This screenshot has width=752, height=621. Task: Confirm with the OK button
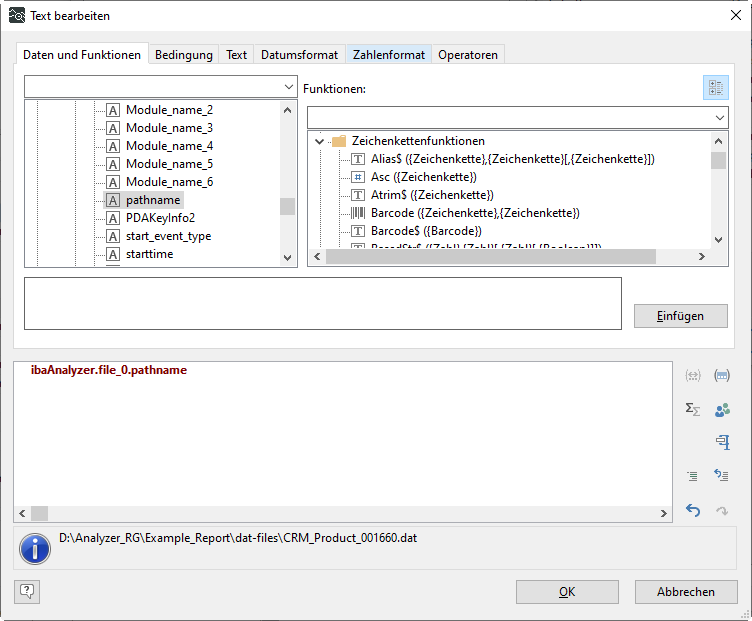click(567, 592)
